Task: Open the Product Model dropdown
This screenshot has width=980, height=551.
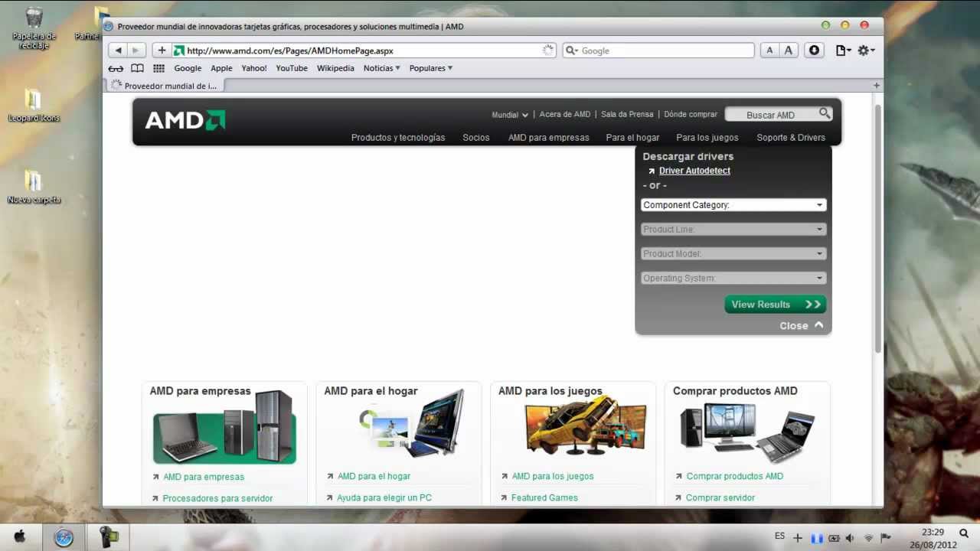Action: [x=733, y=254]
